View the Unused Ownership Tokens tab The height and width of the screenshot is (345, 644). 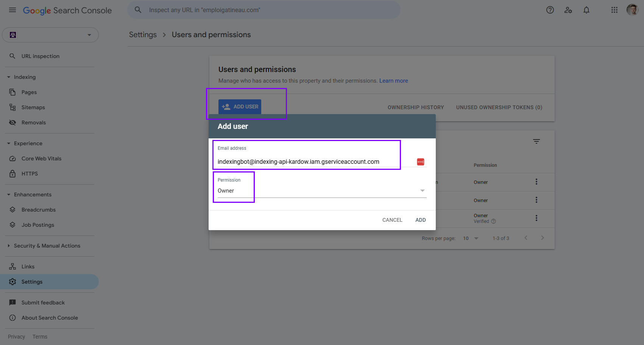coord(499,107)
